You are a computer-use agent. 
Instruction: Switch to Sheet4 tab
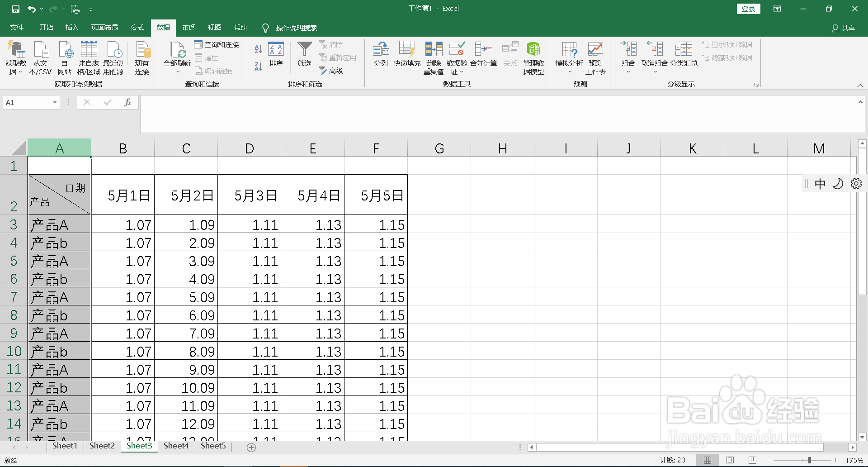pos(176,446)
